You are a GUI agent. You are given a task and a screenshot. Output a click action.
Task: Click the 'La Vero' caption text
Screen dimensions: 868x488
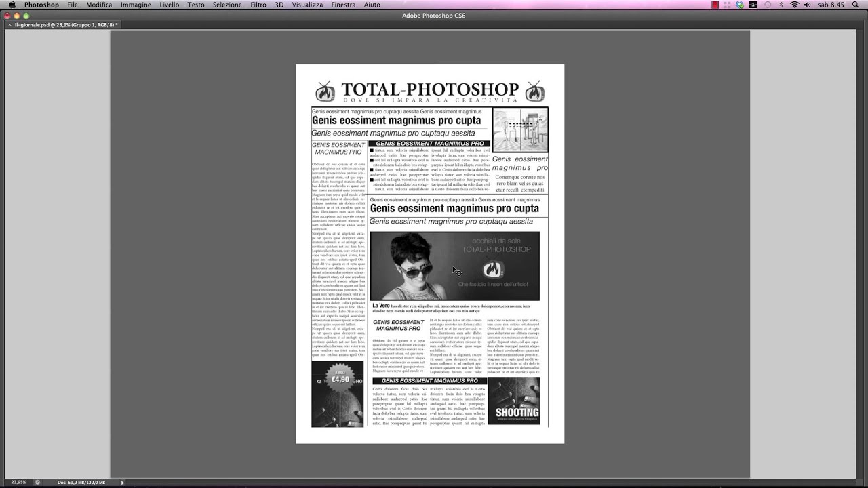(381, 306)
